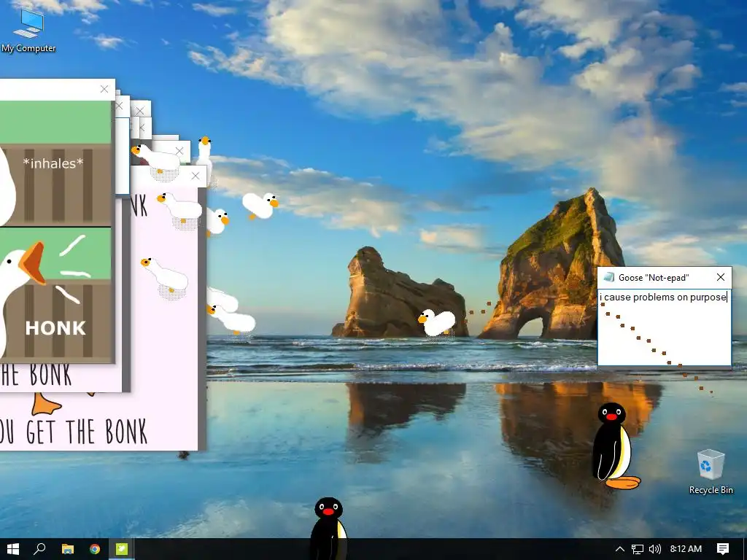Close the *inhales* HONK meme window
The image size is (747, 560).
[104, 89]
